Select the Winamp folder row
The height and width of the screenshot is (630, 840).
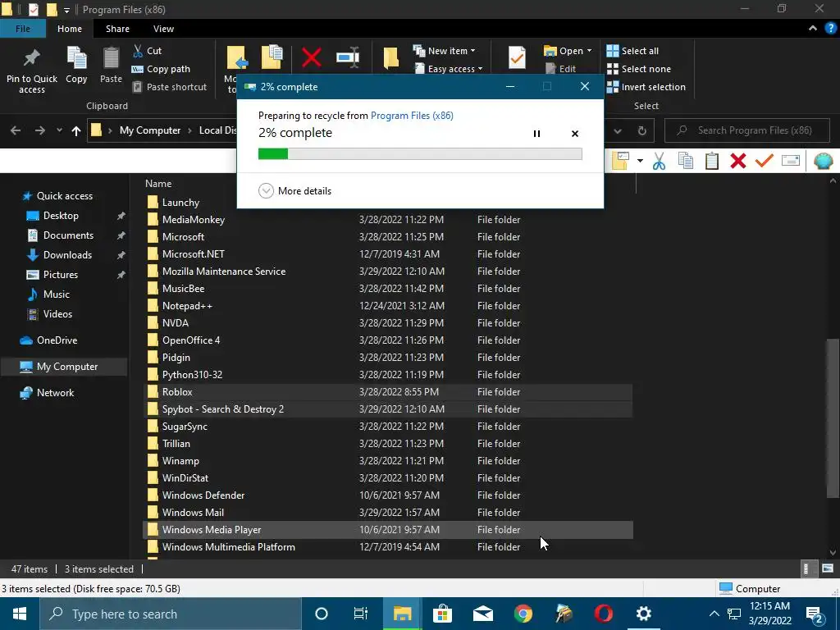(x=388, y=461)
